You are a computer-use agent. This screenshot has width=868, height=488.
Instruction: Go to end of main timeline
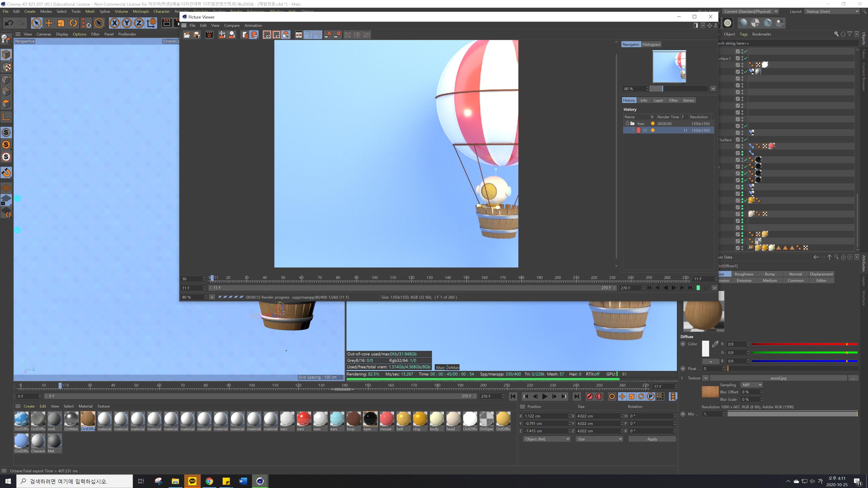[x=577, y=396]
